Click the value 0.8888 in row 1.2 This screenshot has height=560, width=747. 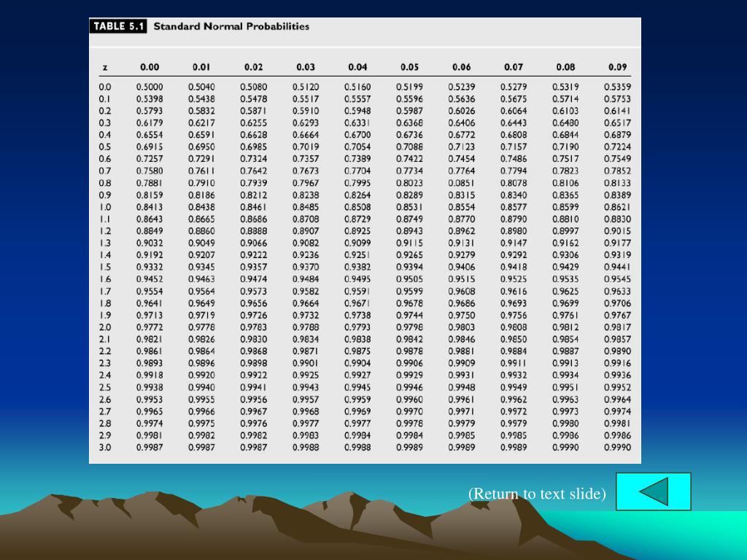tap(253, 231)
